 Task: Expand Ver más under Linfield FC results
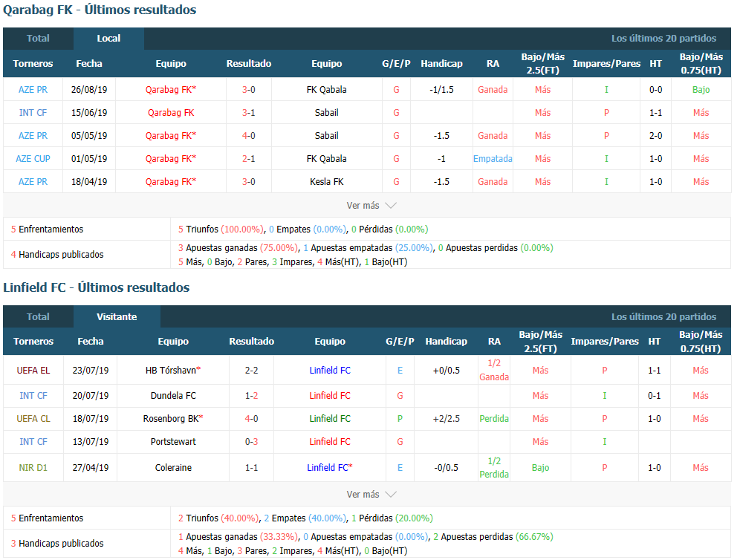tap(371, 495)
